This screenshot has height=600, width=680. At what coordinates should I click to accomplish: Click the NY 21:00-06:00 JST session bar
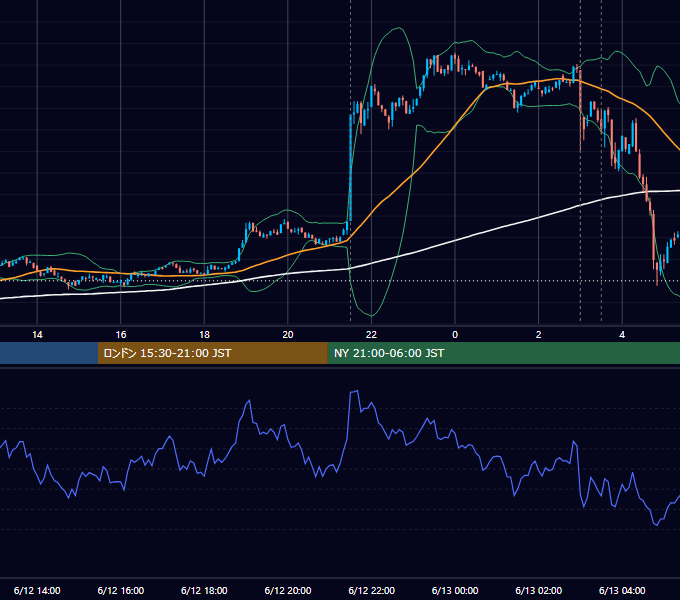click(503, 353)
